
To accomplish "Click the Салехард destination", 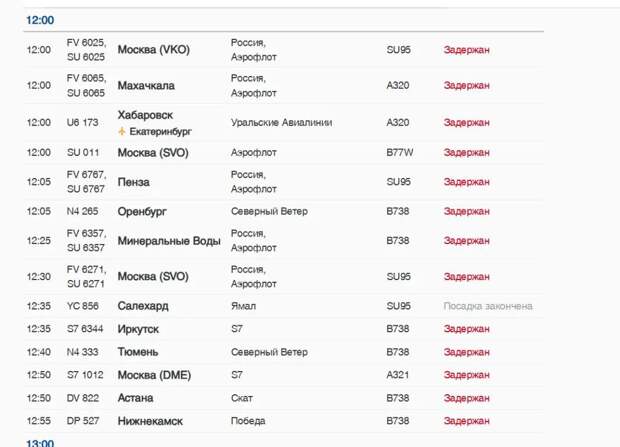I will [143, 306].
